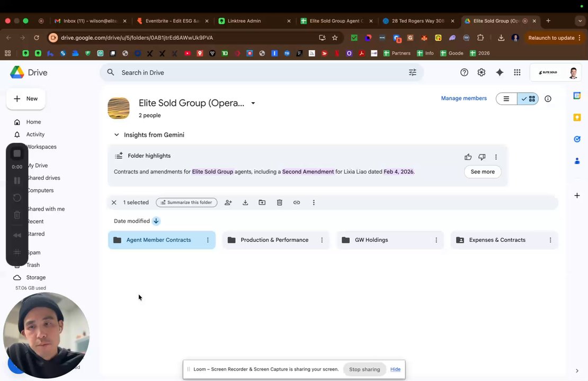Image resolution: width=588 pixels, height=381 pixels.
Task: Click the browser address bar URL
Action: [137, 38]
